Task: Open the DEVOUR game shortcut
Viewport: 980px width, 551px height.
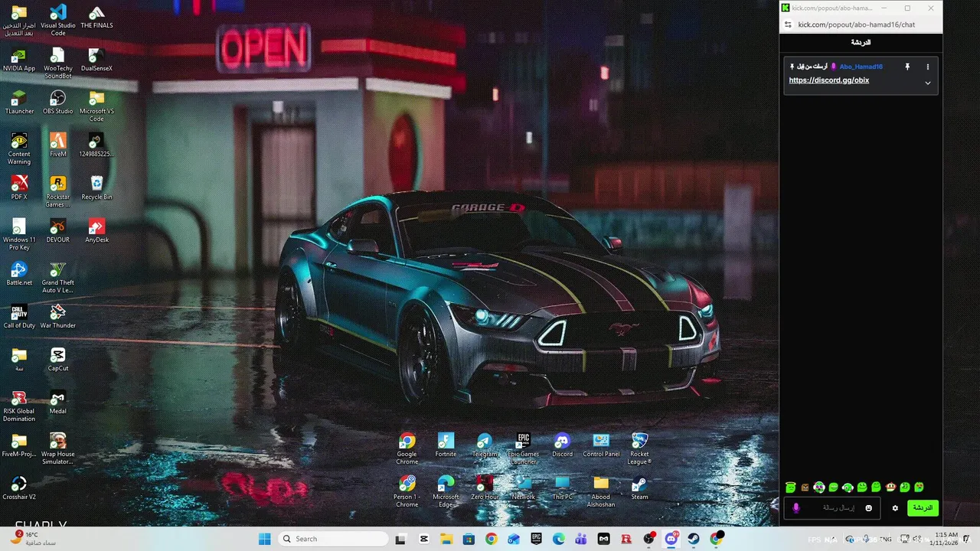Action: pos(58,231)
